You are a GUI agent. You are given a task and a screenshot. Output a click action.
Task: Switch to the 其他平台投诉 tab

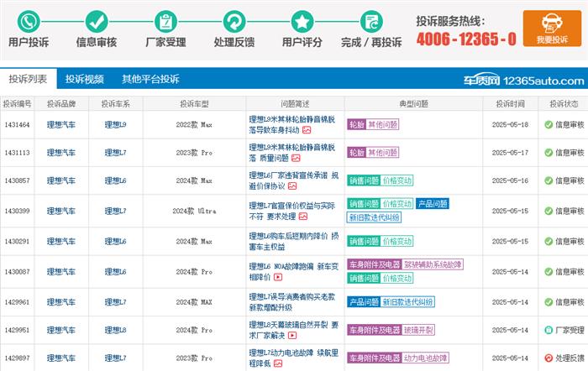[150, 79]
